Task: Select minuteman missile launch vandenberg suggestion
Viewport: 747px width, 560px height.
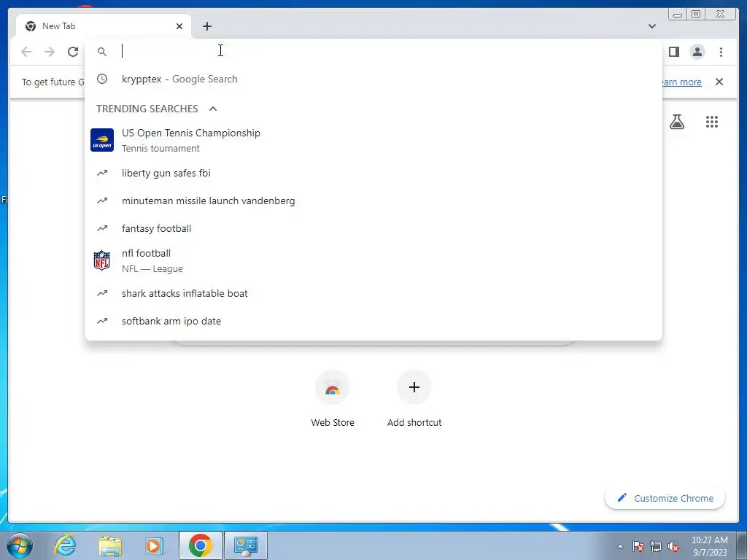Action: click(373, 201)
